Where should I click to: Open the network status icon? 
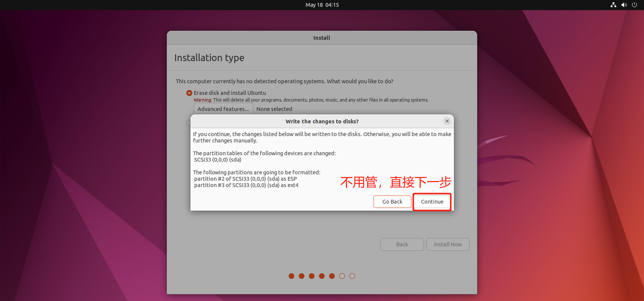tap(613, 5)
